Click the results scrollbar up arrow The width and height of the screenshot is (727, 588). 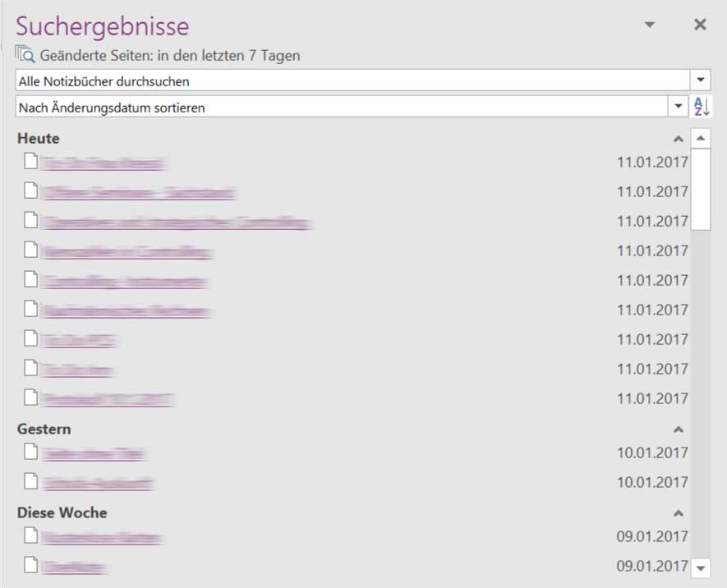pos(701,138)
